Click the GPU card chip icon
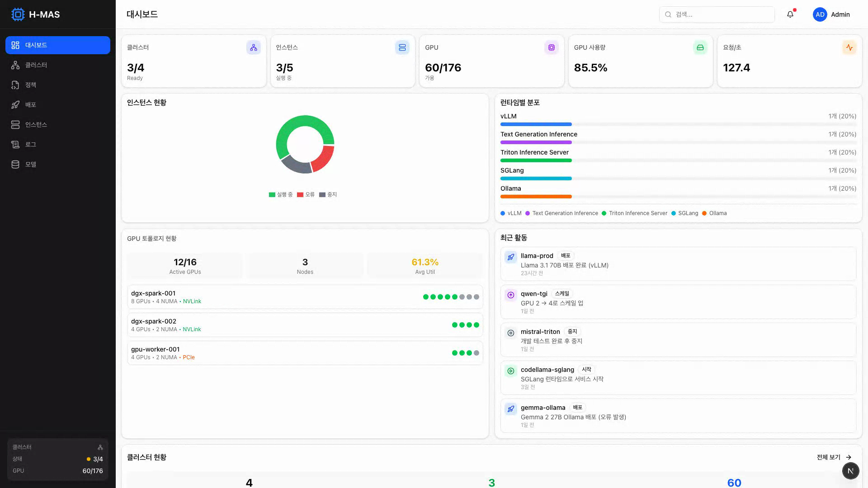The width and height of the screenshot is (868, 488). point(551,47)
